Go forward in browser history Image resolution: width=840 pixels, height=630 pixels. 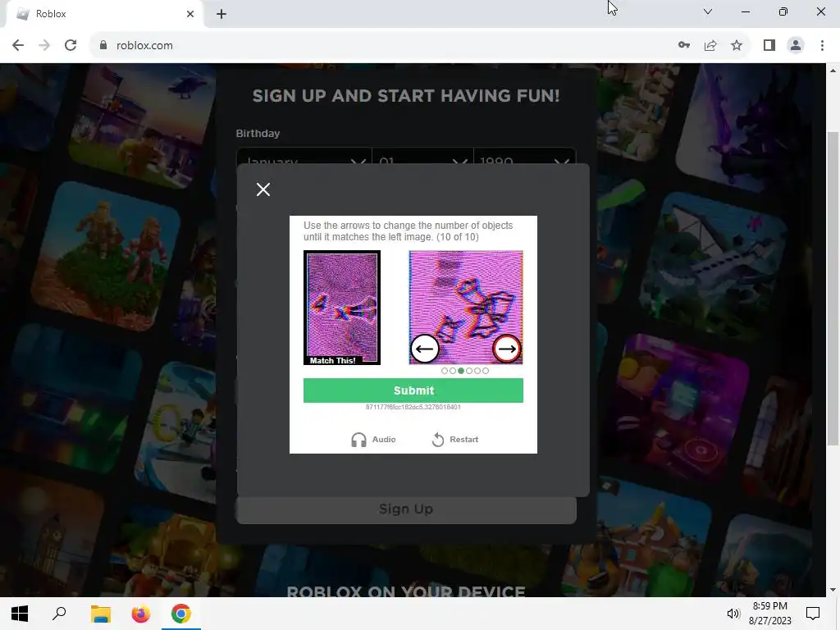44,46
